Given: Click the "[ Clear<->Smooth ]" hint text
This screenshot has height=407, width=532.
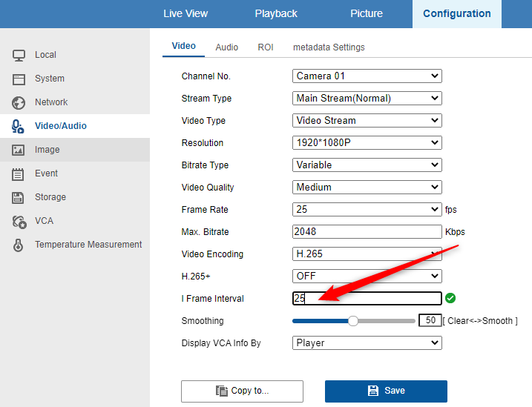Looking at the screenshot, I should [480, 321].
